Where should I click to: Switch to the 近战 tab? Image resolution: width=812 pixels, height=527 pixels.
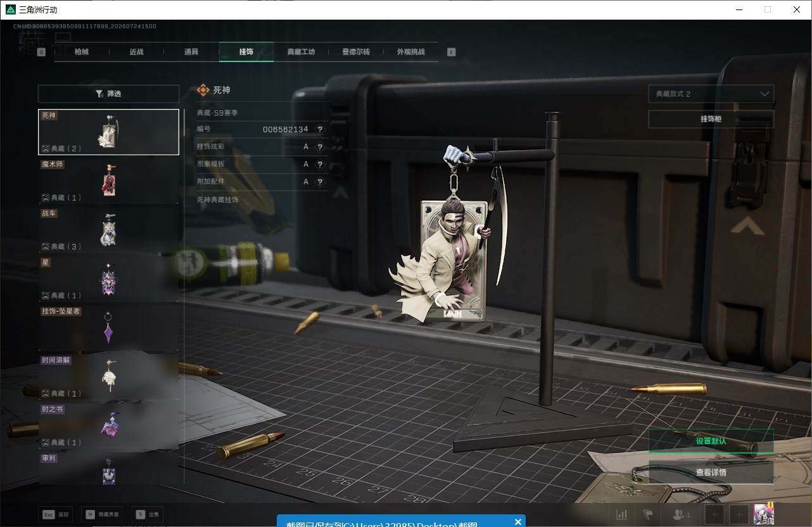tap(136, 52)
